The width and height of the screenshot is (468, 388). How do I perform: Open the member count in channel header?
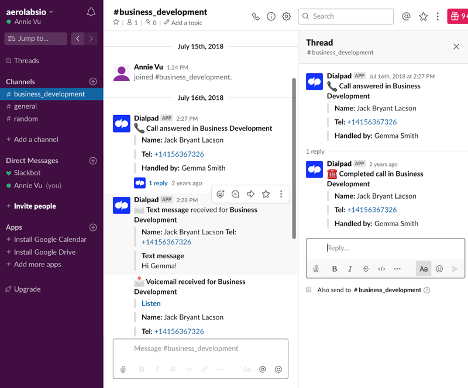132,23
